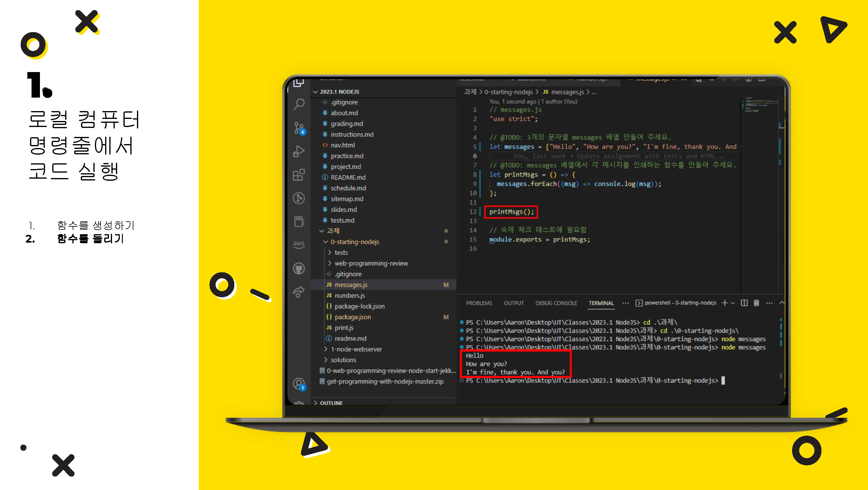This screenshot has width=868, height=490.
Task: Open the Git Graph activity bar icon
Action: click(x=299, y=198)
